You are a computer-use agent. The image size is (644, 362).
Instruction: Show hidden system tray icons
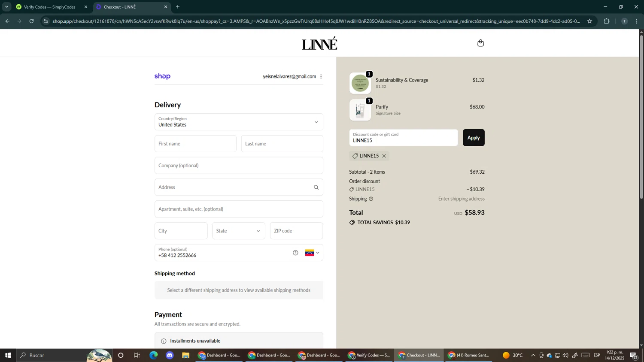pos(533,355)
